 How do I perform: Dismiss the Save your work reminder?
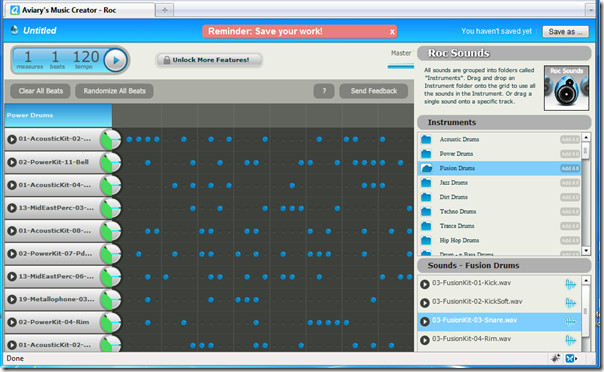click(x=392, y=32)
